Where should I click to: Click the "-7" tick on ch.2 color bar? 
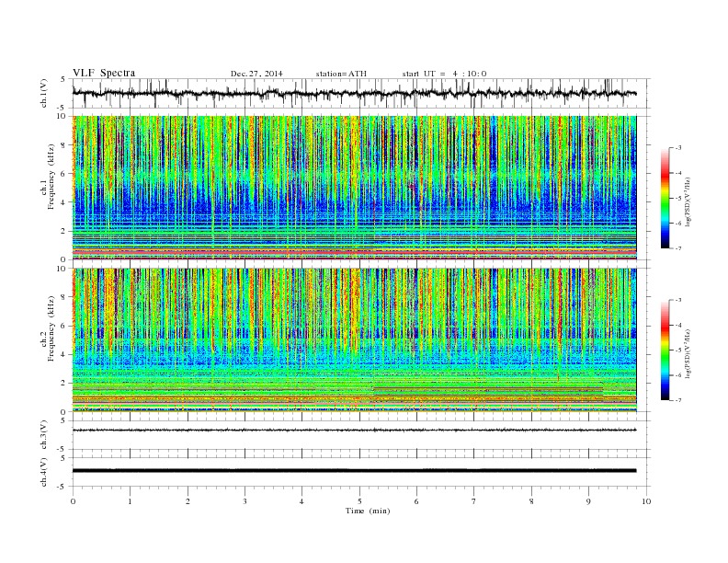pos(678,400)
